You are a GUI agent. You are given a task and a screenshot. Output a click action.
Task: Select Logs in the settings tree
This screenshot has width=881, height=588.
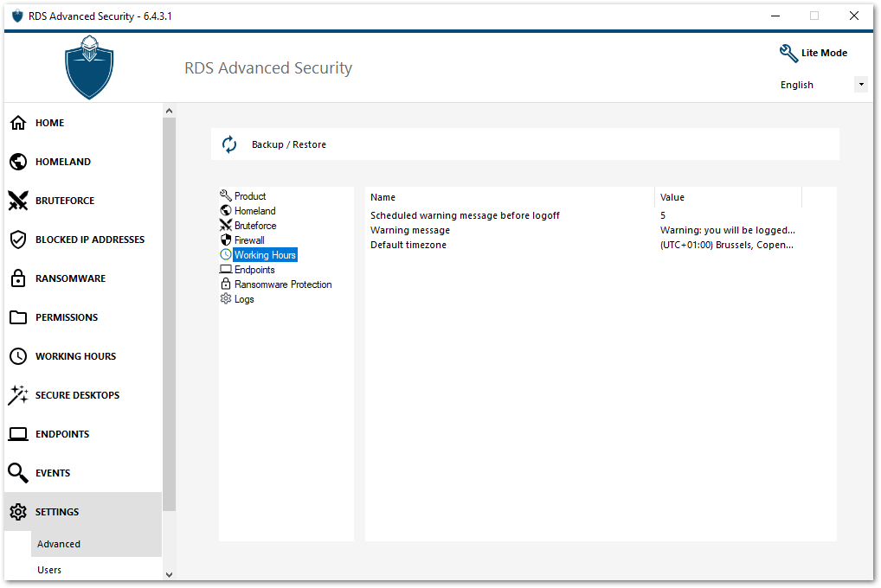point(244,299)
